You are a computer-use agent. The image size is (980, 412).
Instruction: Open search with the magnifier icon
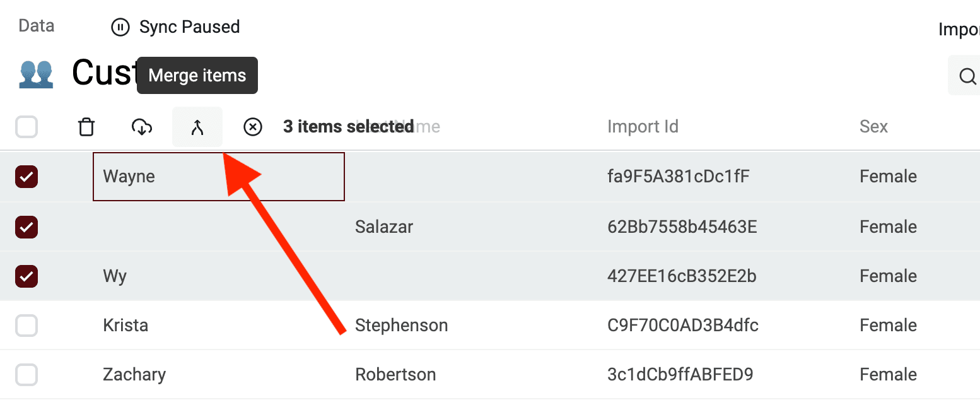[966, 76]
